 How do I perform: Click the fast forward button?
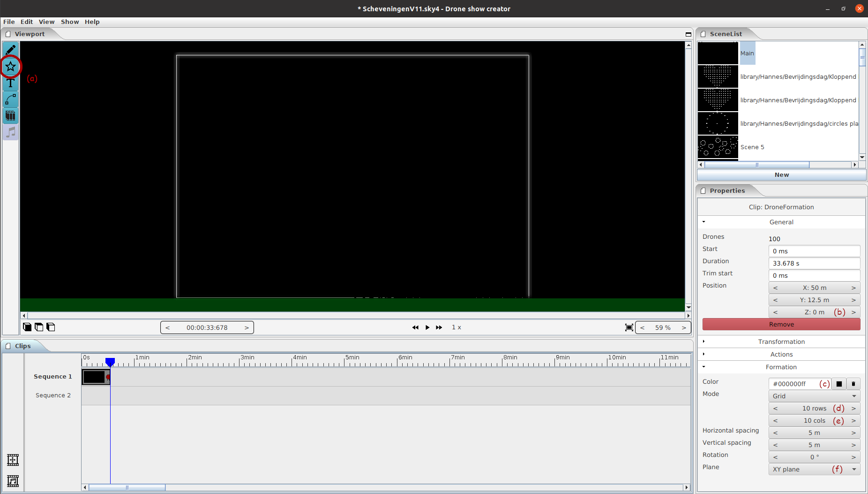[x=439, y=327]
